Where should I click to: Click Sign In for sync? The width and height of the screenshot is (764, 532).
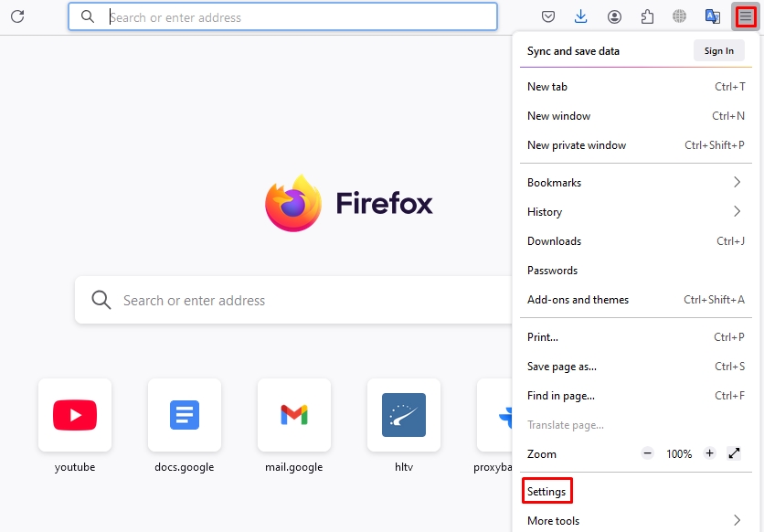pos(718,50)
